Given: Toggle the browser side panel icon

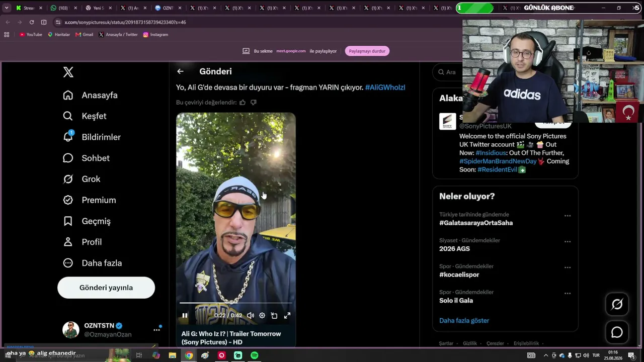Looking at the screenshot, I should click(44, 22).
